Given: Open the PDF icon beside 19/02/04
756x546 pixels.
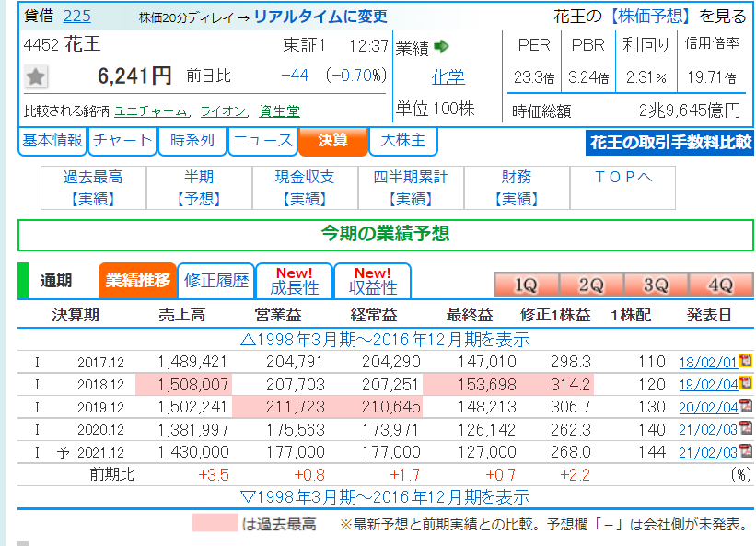Looking at the screenshot, I should pos(745,383).
